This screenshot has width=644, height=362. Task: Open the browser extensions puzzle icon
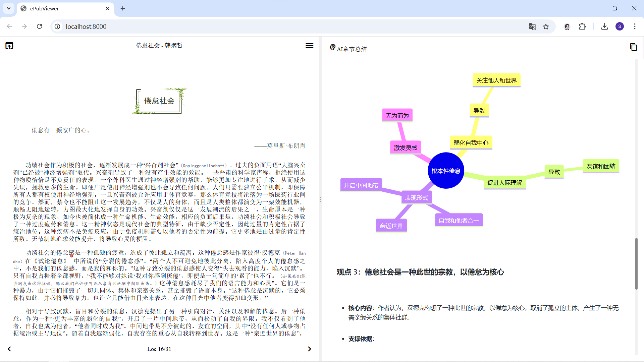pyautogui.click(x=583, y=26)
